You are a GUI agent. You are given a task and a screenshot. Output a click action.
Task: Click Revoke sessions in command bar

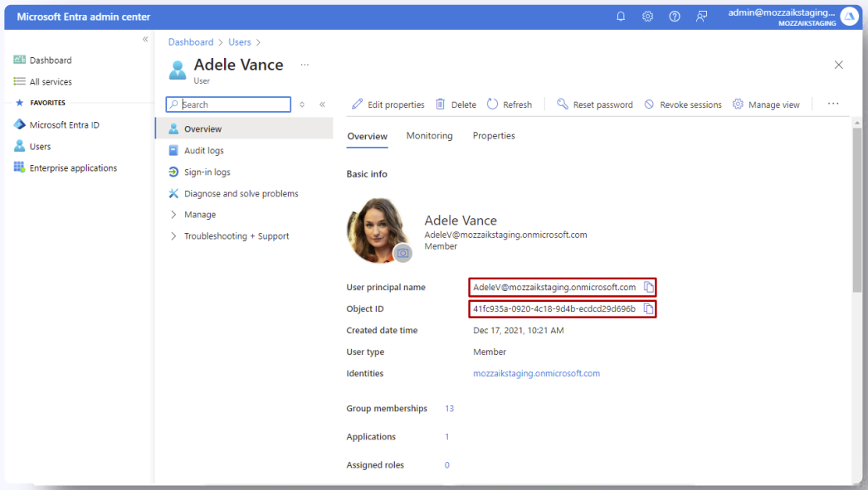[x=683, y=104]
